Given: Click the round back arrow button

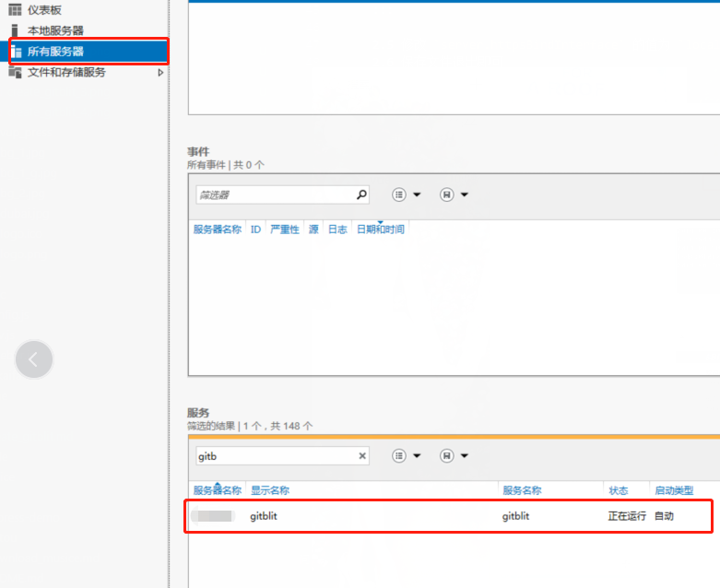Looking at the screenshot, I should pos(34,359).
